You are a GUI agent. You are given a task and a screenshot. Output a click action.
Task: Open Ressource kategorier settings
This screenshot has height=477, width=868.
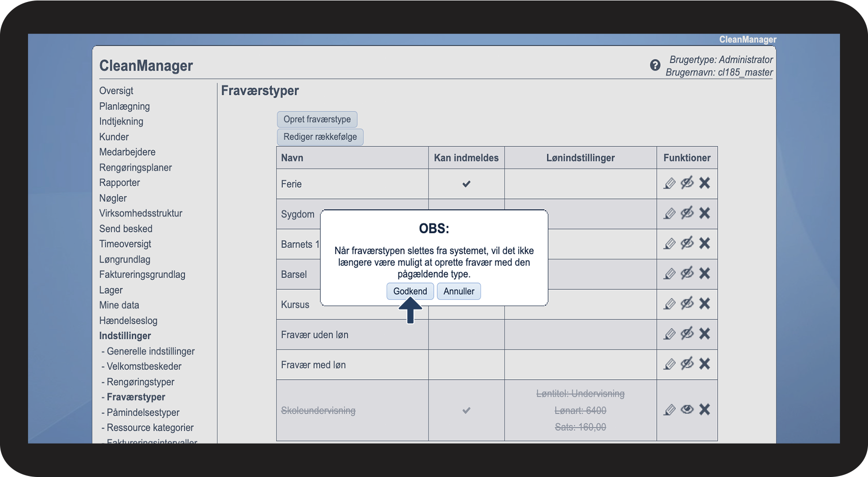coord(150,428)
